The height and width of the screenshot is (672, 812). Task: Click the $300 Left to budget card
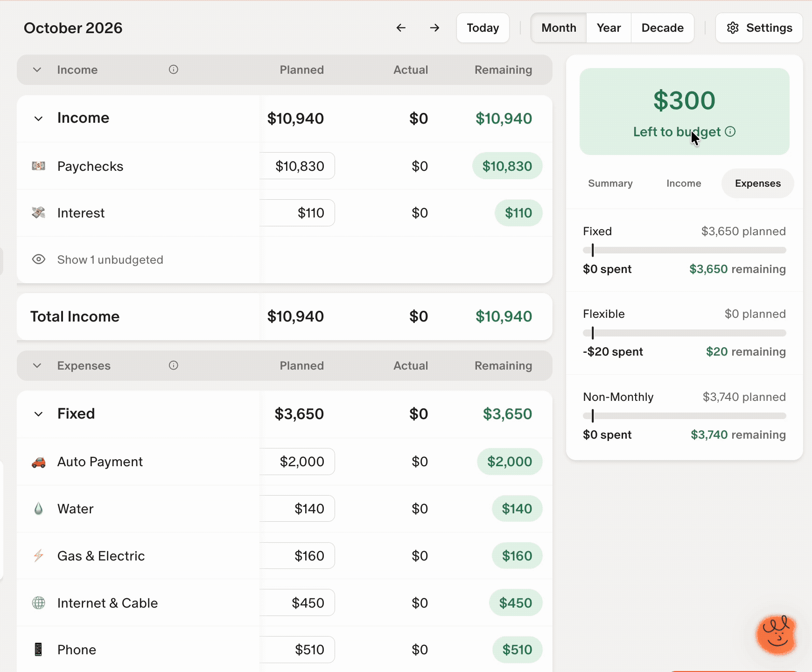685,112
